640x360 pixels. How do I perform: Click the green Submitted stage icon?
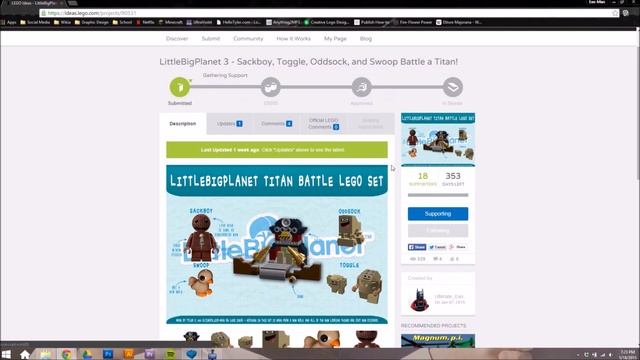tap(180, 87)
